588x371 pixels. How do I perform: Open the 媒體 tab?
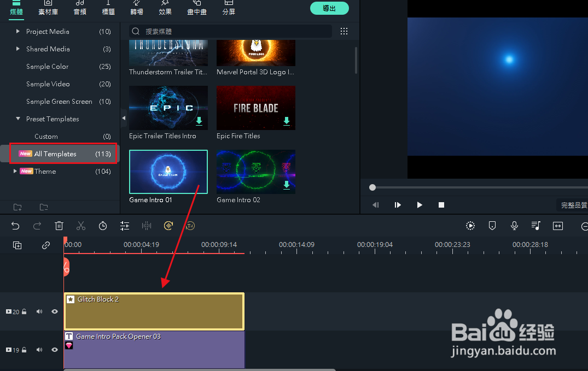click(16, 8)
